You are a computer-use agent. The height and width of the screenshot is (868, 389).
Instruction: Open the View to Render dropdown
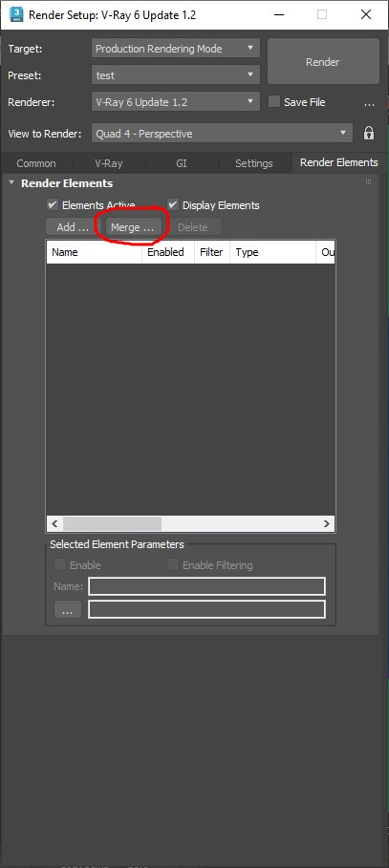click(222, 134)
